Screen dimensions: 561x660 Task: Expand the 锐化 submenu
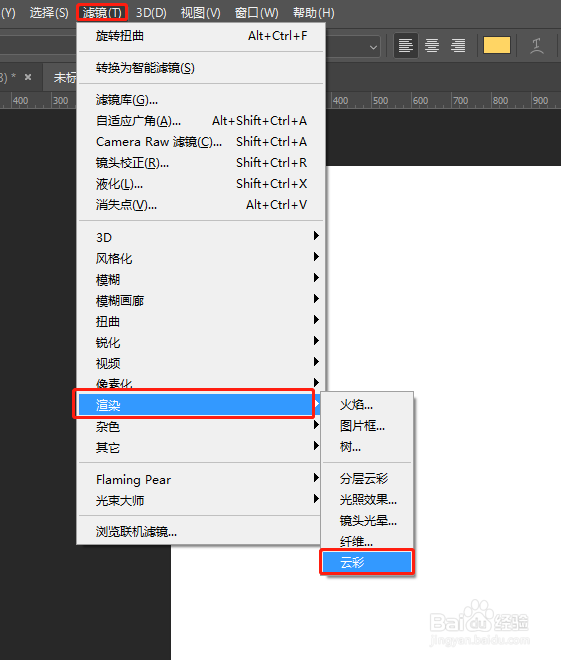pos(201,343)
